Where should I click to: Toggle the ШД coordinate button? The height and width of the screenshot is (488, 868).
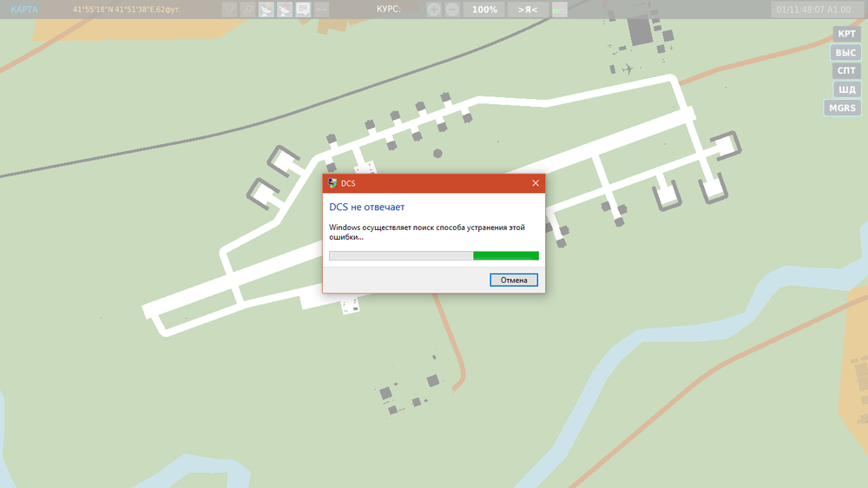point(847,89)
